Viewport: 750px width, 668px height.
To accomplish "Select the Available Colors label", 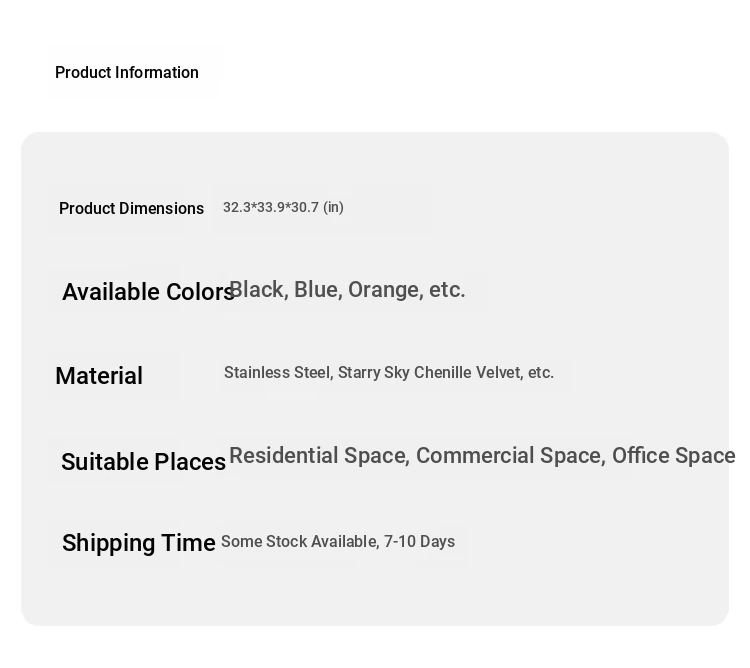I will pos(148,292).
